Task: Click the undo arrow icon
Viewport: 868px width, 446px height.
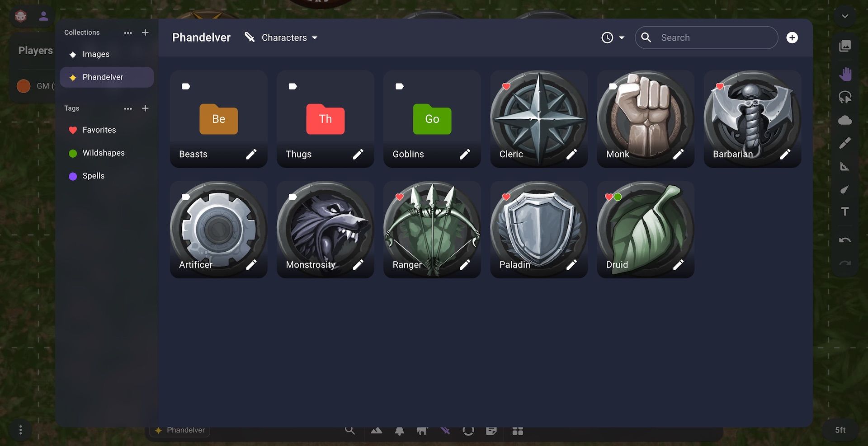Action: click(845, 240)
